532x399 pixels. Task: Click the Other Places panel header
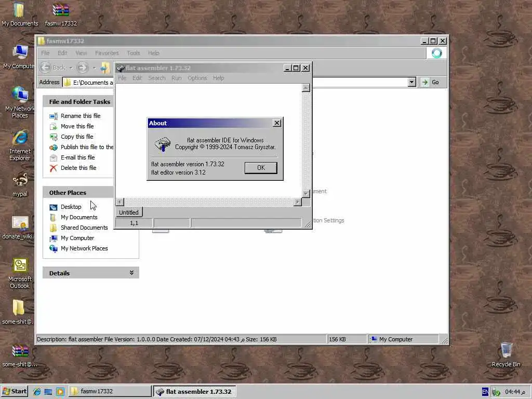click(78, 192)
